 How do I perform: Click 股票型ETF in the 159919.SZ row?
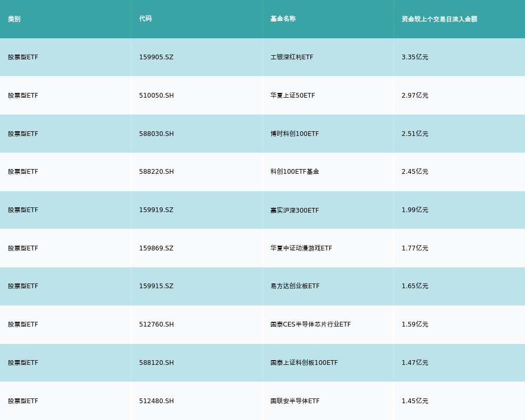point(23,210)
